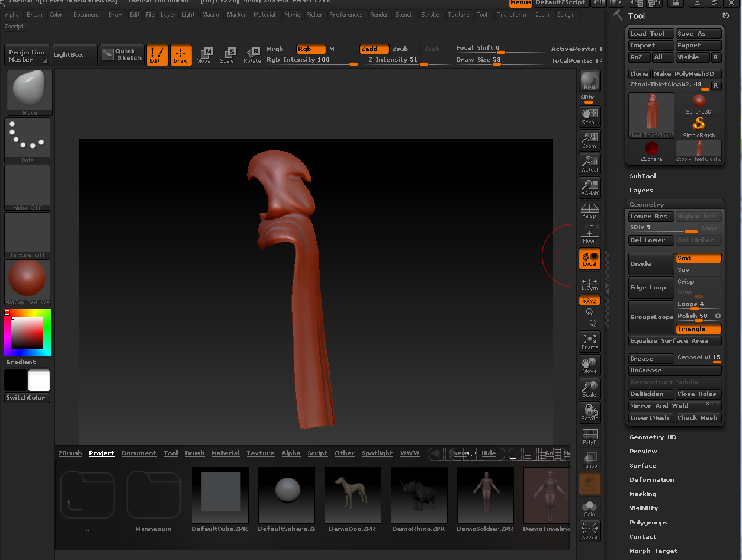
Task: Collapse the Geometry section
Action: click(647, 204)
